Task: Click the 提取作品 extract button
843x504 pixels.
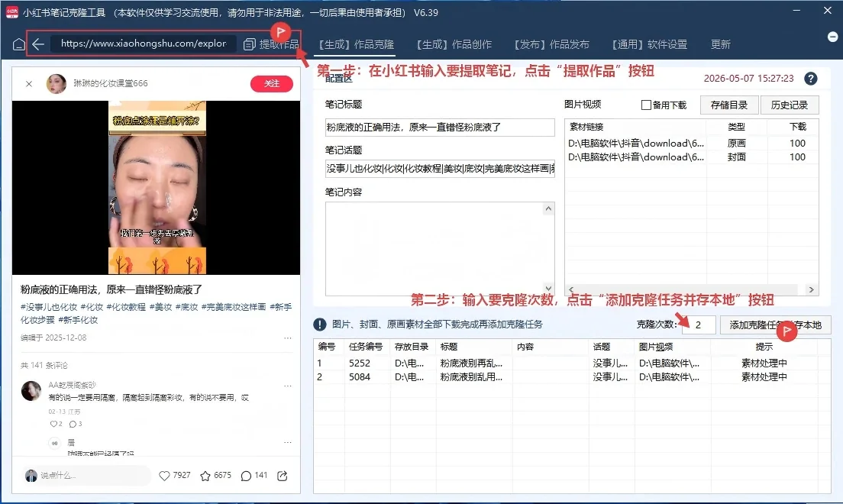Action: [x=271, y=44]
